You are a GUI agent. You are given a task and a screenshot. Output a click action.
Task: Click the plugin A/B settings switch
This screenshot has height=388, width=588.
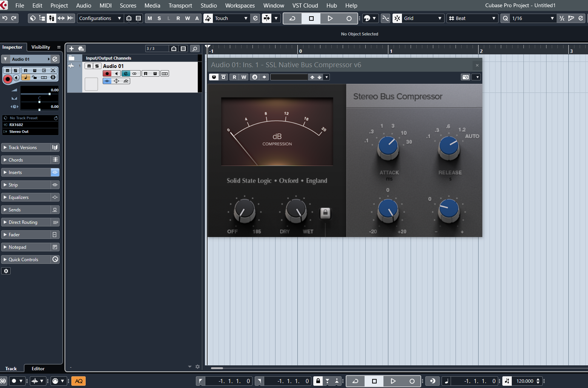click(x=255, y=77)
